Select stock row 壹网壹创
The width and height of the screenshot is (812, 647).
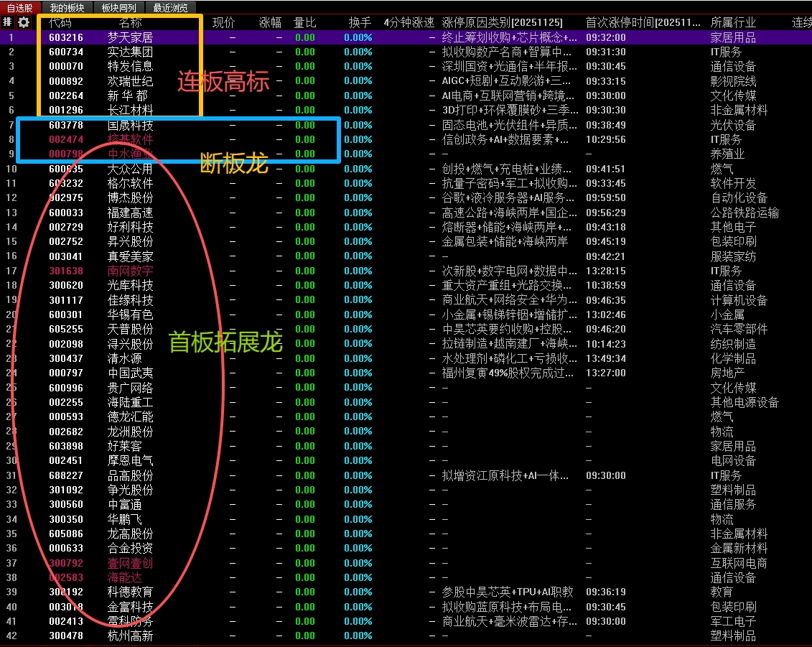[406, 562]
